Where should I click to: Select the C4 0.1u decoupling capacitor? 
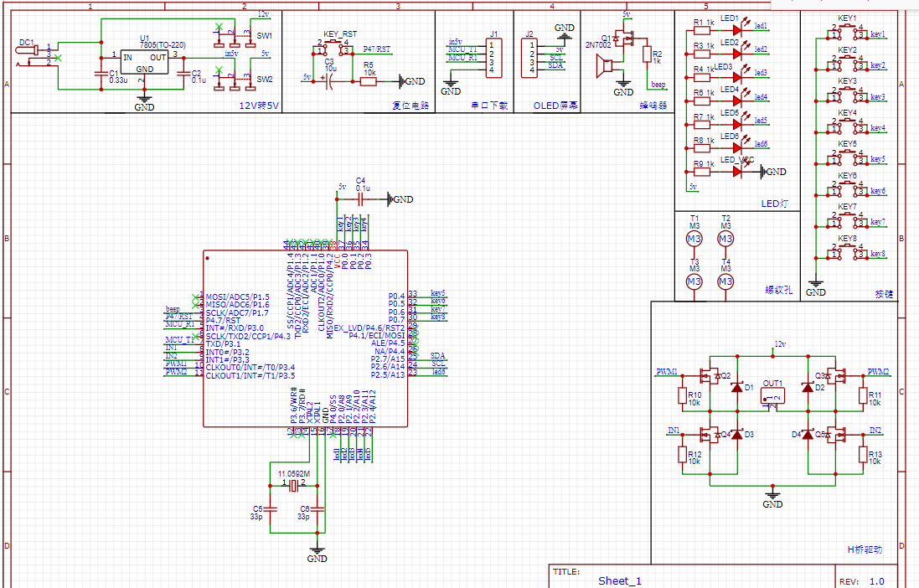point(360,199)
